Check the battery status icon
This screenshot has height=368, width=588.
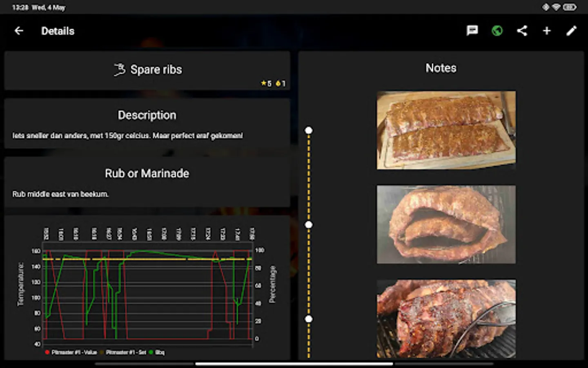click(x=569, y=7)
